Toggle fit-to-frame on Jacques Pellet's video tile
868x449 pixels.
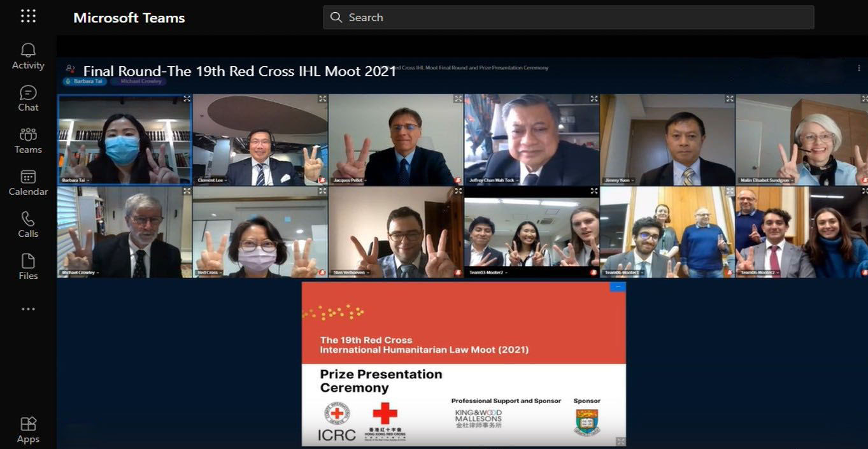458,99
